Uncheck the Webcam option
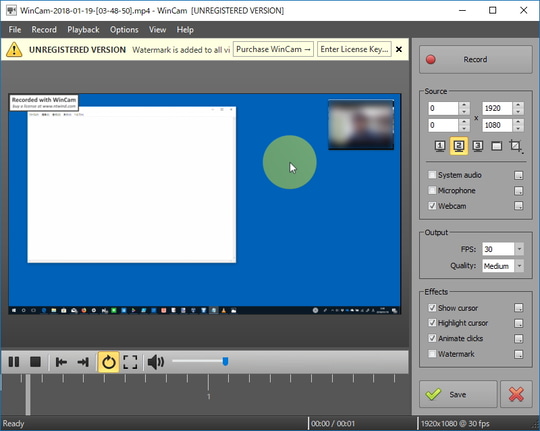Image resolution: width=540 pixels, height=431 pixels. 432,206
